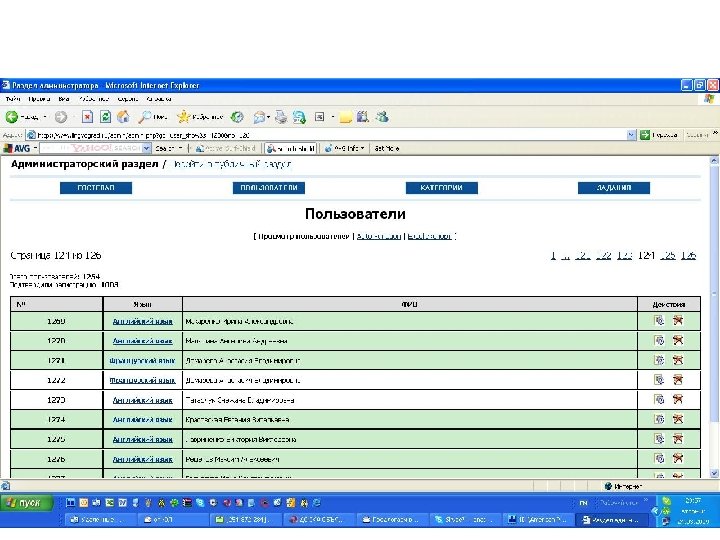
Task: Delete user 1270 with the red icon
Action: pyautogui.click(x=678, y=340)
